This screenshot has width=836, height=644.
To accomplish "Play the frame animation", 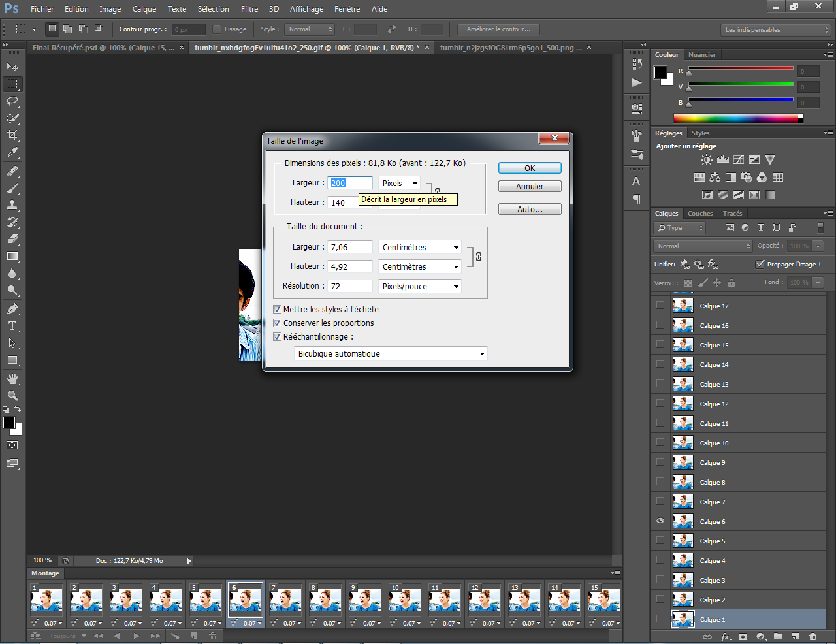I will click(x=137, y=636).
